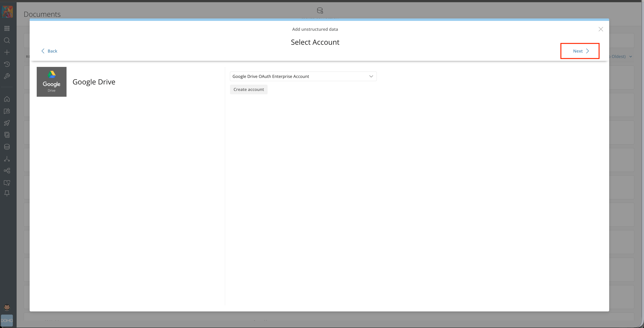Open the rocket icon in sidebar
Screen dimensions: 644x328
(x=7, y=123)
